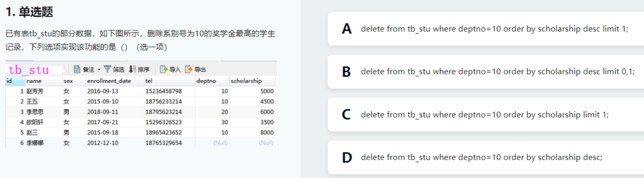Open the dropdown arrow beside 备注
This screenshot has height=178, width=644.
point(99,69)
